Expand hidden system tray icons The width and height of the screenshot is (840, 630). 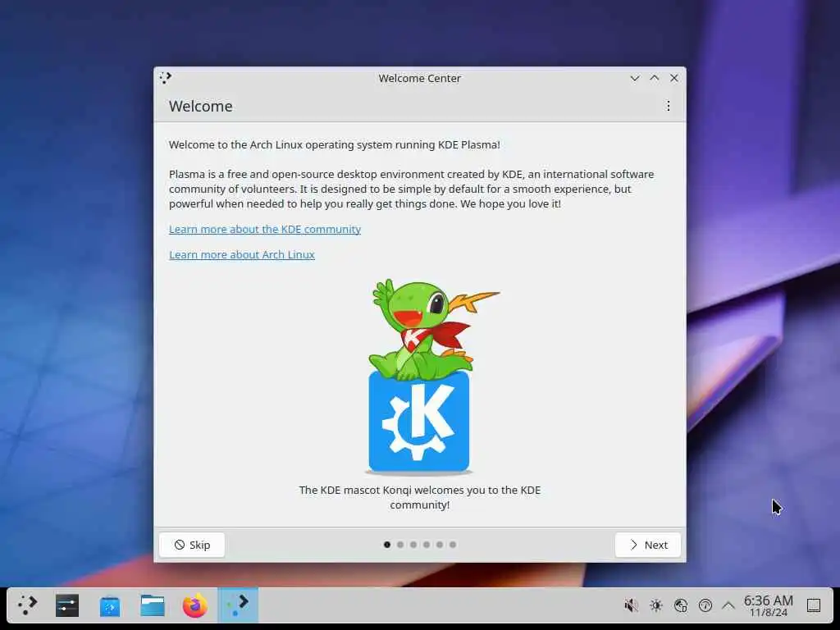pos(728,605)
